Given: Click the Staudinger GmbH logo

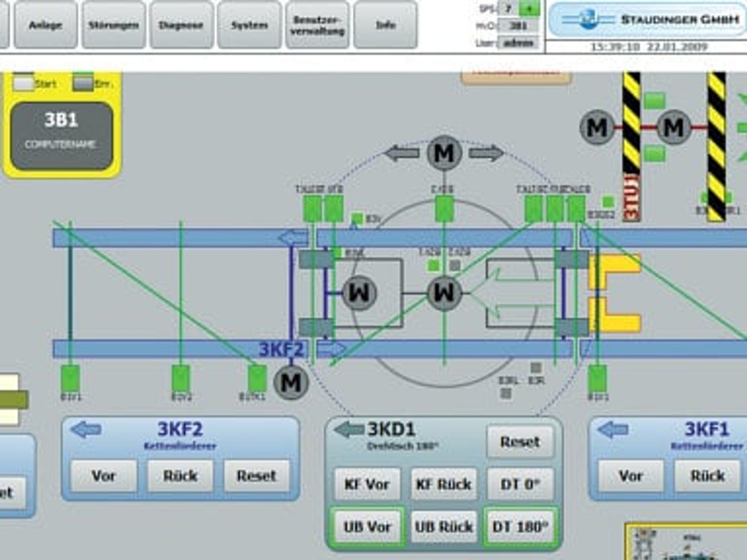Looking at the screenshot, I should point(647,19).
